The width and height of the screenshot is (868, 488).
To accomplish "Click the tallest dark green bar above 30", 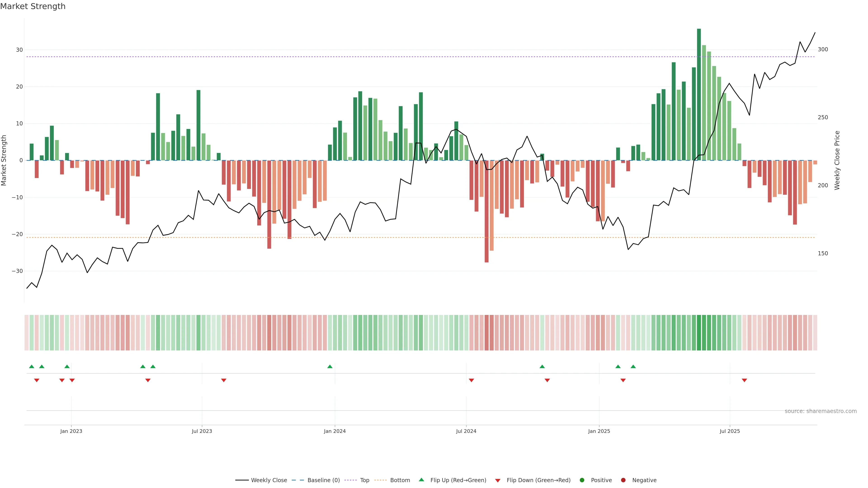I will 699,94.
